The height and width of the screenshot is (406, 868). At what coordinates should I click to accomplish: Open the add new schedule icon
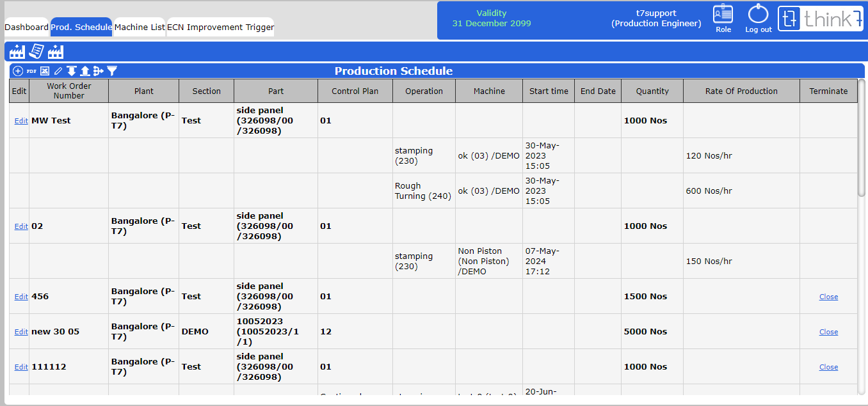point(18,71)
